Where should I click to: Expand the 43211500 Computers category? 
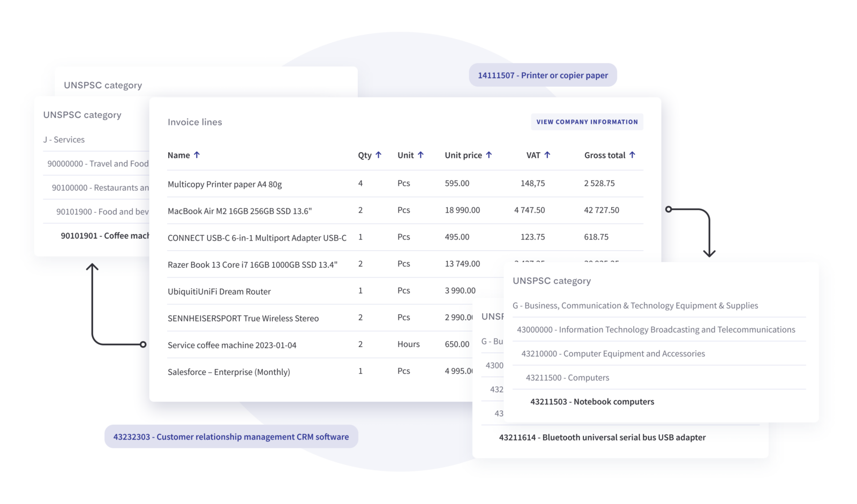pyautogui.click(x=567, y=378)
